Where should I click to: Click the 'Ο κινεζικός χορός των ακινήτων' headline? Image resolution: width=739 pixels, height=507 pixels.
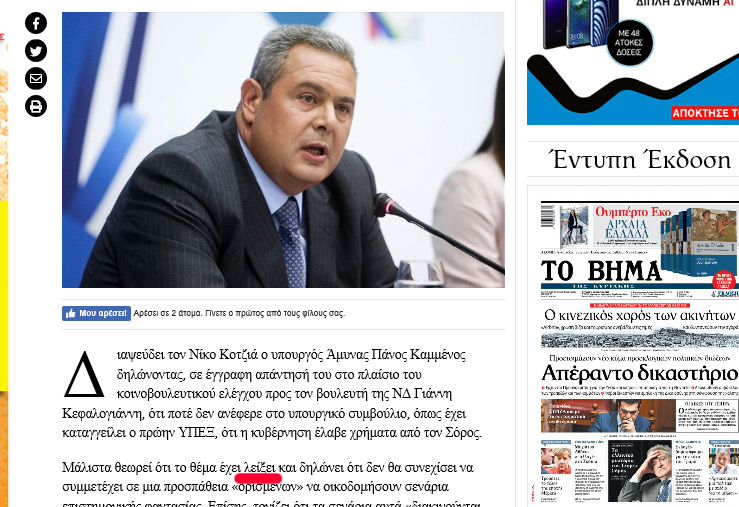point(641,315)
